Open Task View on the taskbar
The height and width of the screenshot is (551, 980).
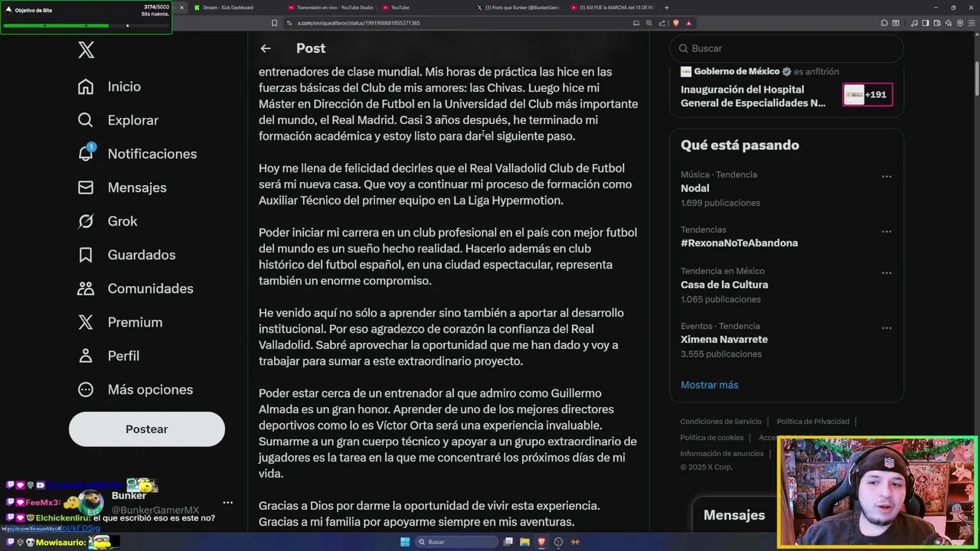point(508,542)
